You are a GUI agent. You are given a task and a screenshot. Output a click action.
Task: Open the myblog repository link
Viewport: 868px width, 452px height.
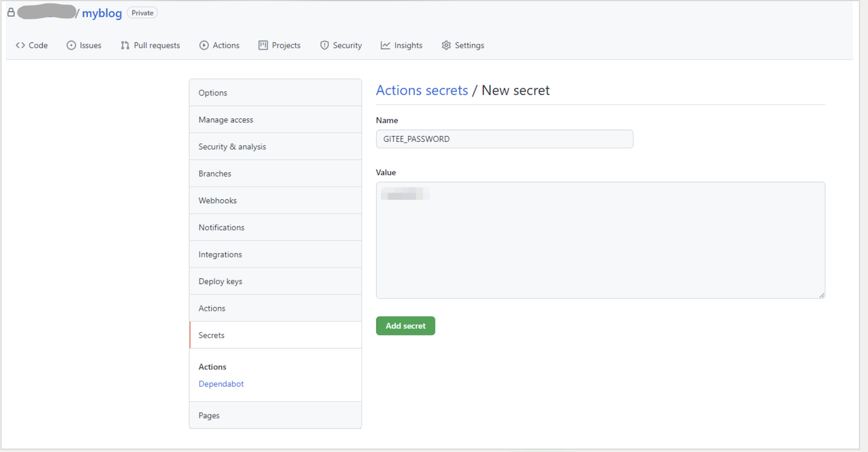[x=102, y=13]
